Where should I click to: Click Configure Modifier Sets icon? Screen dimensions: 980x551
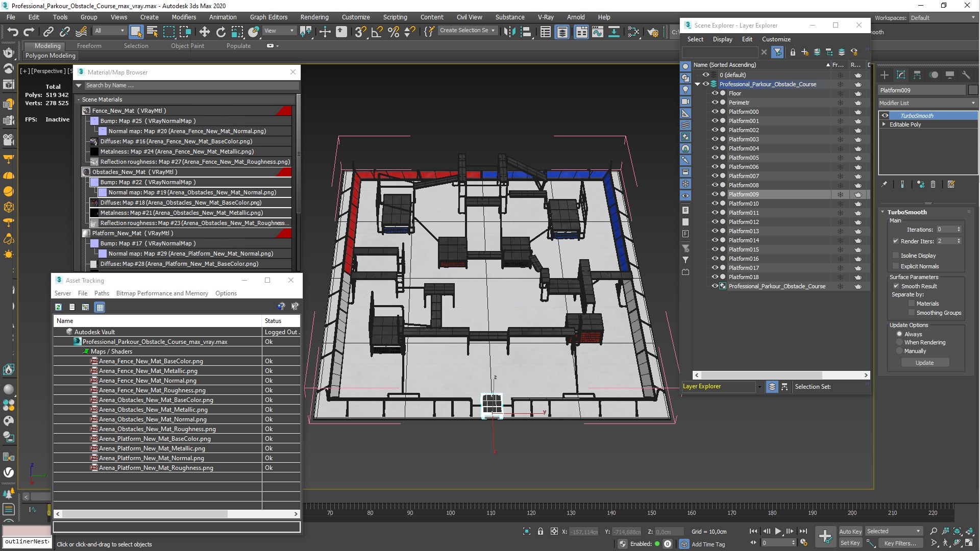[951, 184]
